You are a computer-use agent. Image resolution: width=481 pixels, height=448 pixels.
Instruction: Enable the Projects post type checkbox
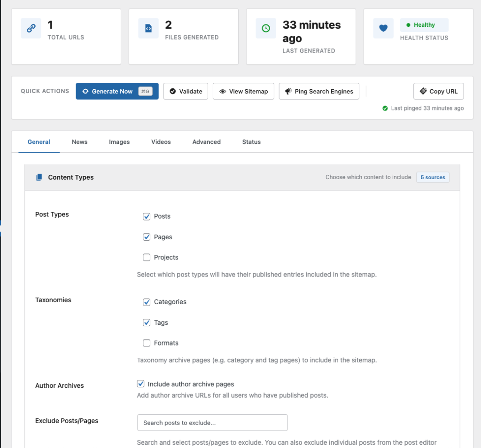tap(147, 258)
